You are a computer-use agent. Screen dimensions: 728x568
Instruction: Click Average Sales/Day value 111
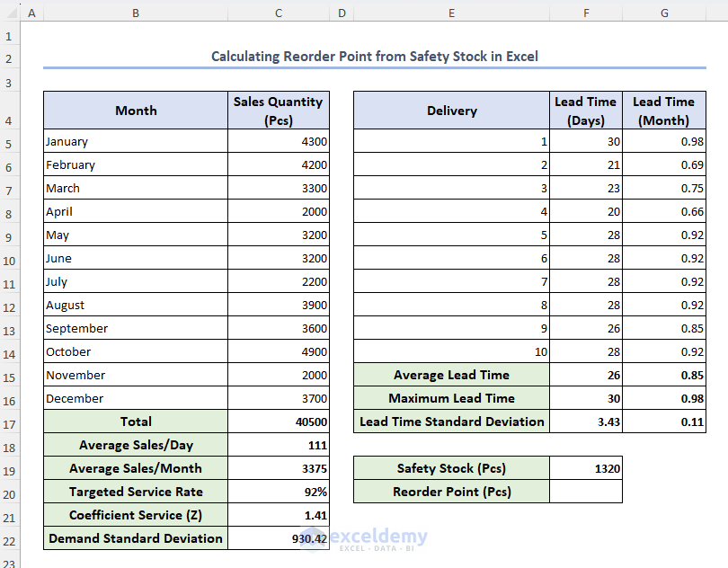(x=279, y=445)
